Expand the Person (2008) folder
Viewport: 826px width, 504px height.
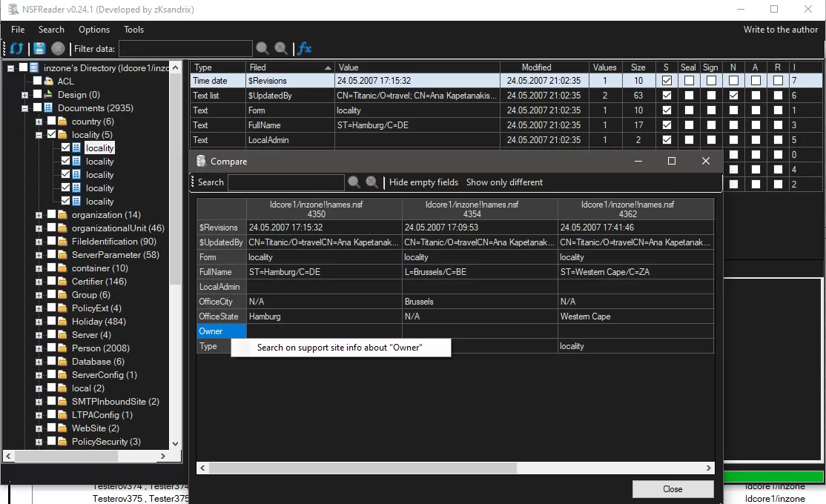(x=39, y=348)
